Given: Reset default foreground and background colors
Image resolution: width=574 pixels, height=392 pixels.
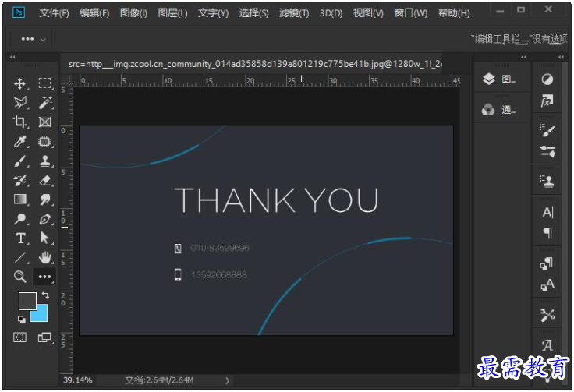Looking at the screenshot, I should pyautogui.click(x=22, y=320).
